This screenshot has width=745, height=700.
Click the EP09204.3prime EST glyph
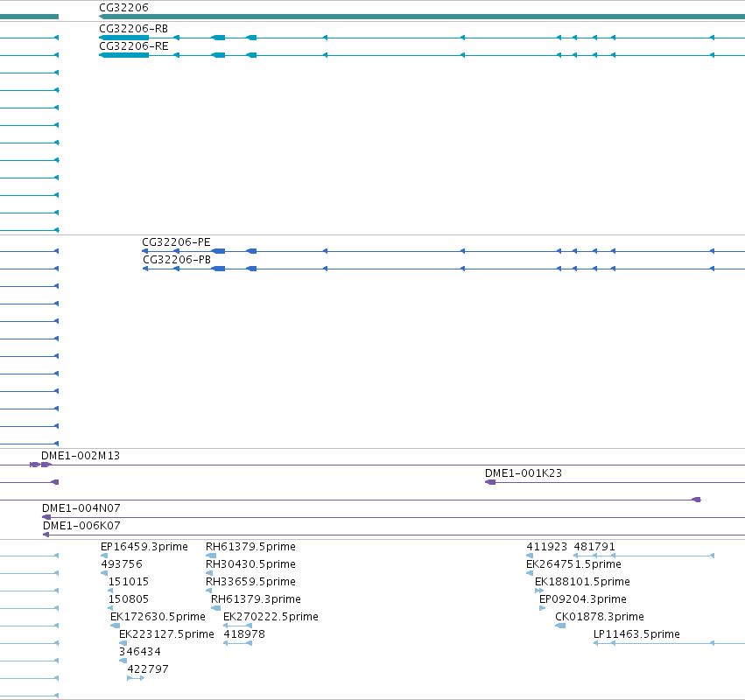tap(542, 608)
